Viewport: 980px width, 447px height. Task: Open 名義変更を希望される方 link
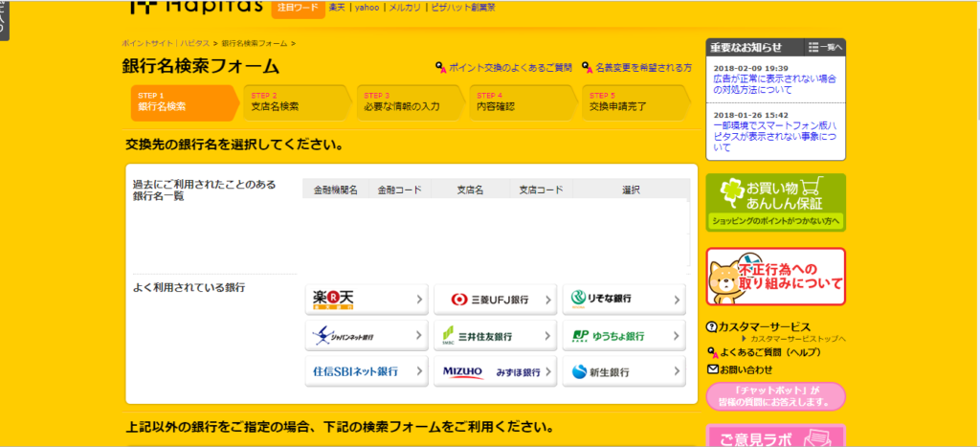click(x=644, y=68)
